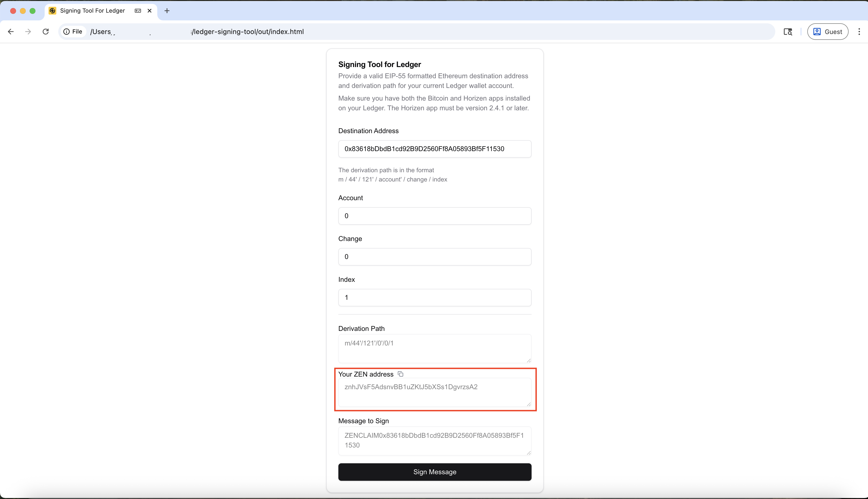Image resolution: width=868 pixels, height=499 pixels.
Task: Reload the page with refresh icon
Action: click(x=46, y=32)
